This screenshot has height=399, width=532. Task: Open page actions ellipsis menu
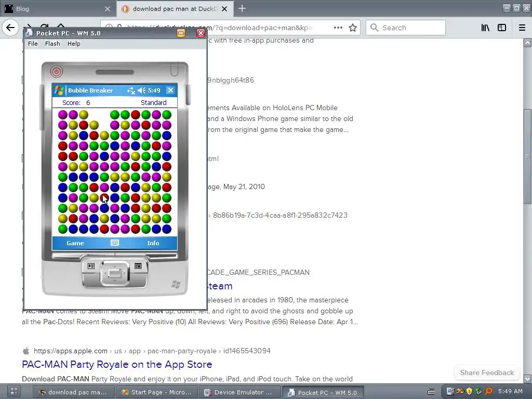pyautogui.click(x=338, y=28)
